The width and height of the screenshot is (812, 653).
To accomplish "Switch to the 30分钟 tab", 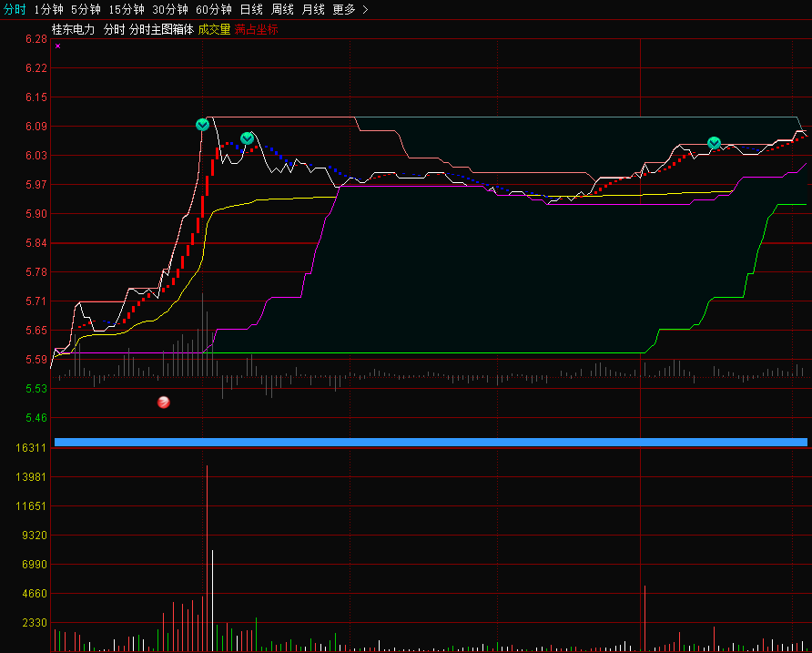I will coord(170,9).
